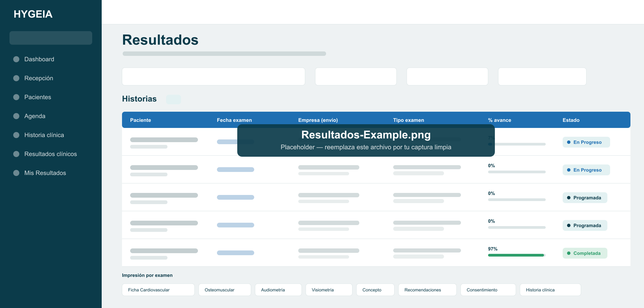The height and width of the screenshot is (308, 644).
Task: Select the Visiometría print button
Action: coord(329,290)
